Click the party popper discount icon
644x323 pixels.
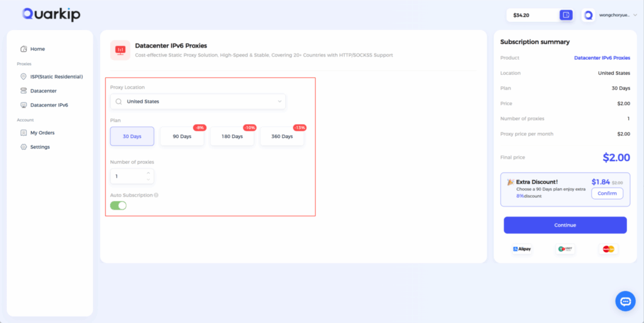pos(511,181)
